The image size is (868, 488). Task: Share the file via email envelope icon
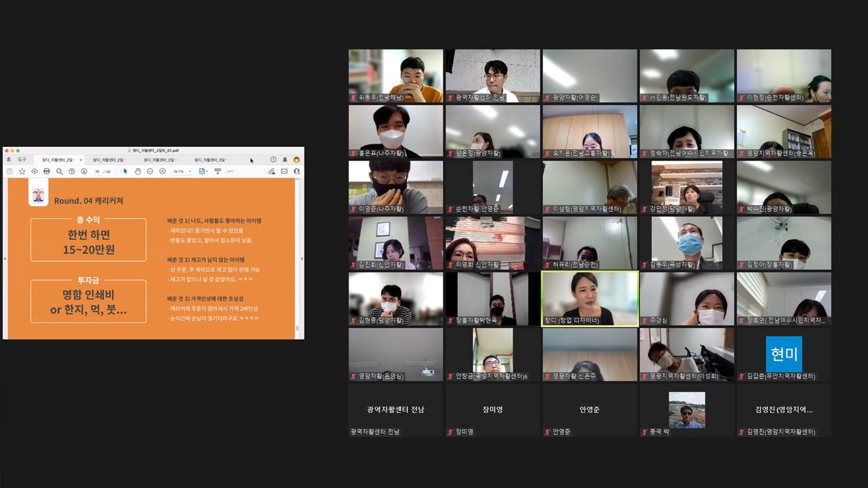[x=284, y=171]
